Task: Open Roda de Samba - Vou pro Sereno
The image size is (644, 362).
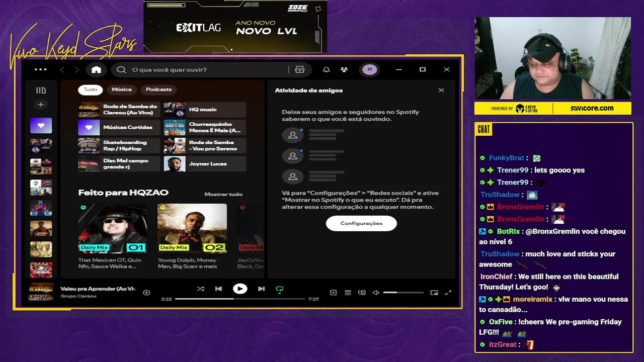Action: pyautogui.click(x=205, y=146)
